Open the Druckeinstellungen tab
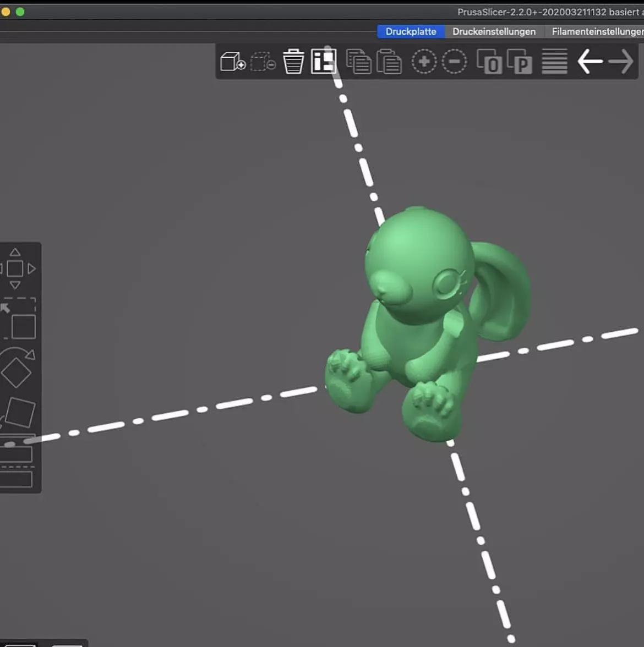644x647 pixels. (x=494, y=31)
